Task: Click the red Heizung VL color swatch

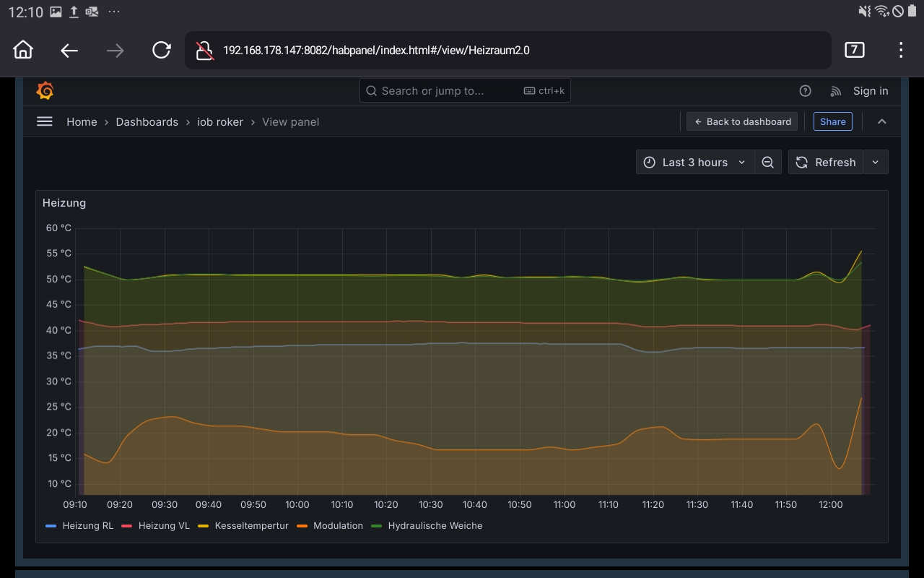Action: pos(127,526)
